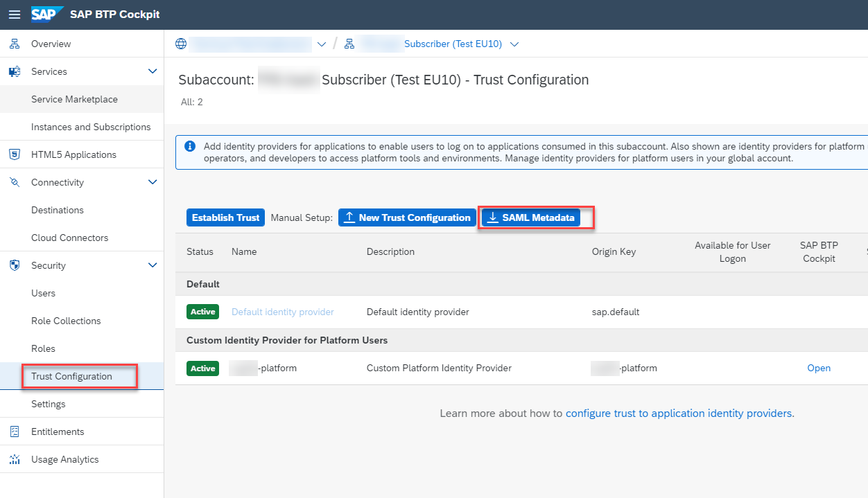Click the HTML5 Applications icon
Image resolution: width=868 pixels, height=498 pixels.
15,154
